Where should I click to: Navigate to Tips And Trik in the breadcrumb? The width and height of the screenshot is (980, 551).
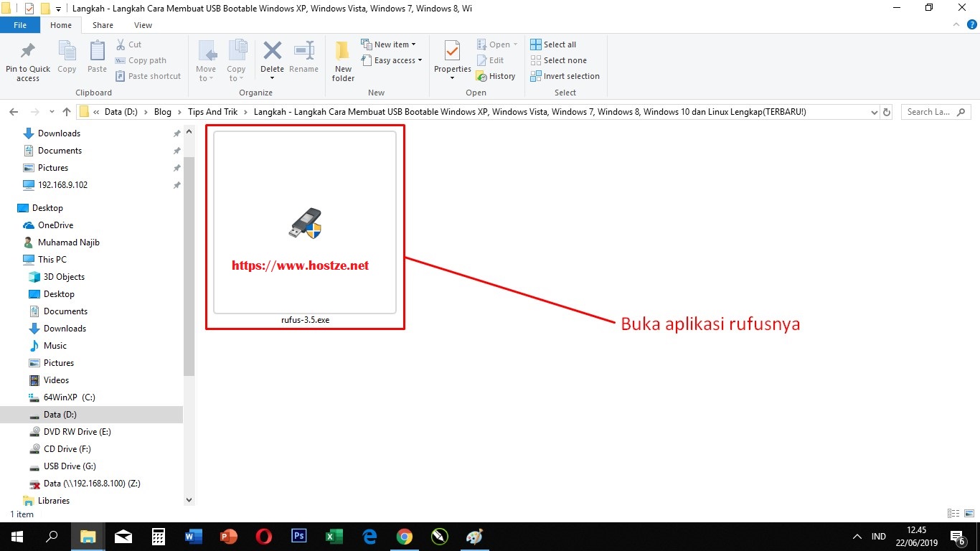tap(212, 112)
